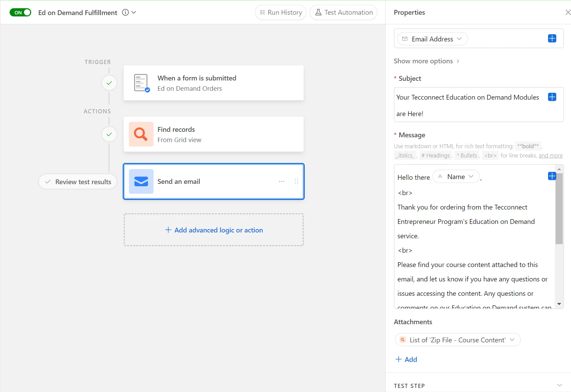Open the automation name dropdown chevron
The height and width of the screenshot is (392, 571).
[134, 13]
